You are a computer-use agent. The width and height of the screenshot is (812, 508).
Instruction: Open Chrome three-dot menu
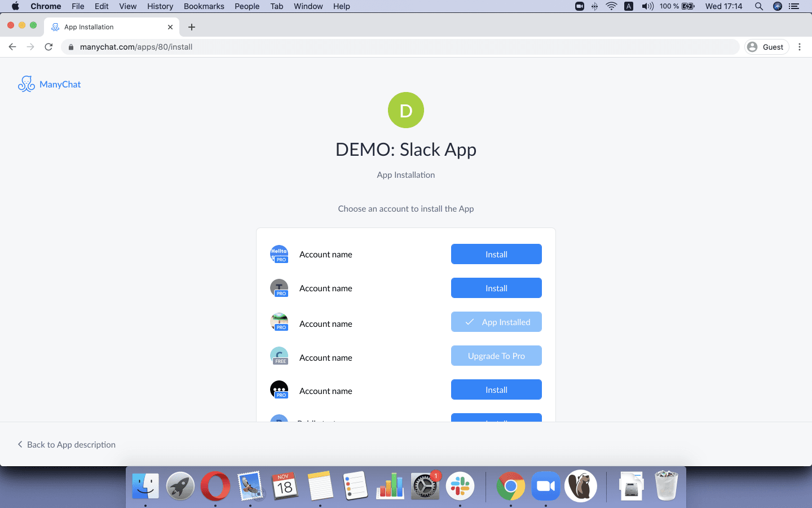pos(800,47)
